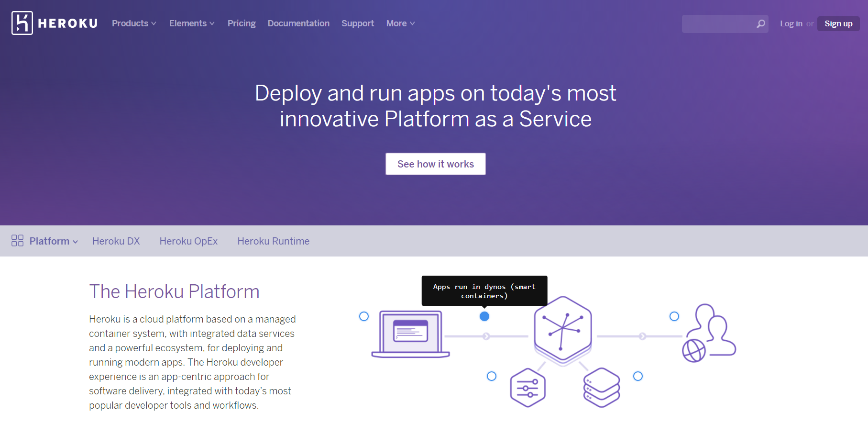Click the Sign up button
This screenshot has height=424, width=868.
(838, 23)
